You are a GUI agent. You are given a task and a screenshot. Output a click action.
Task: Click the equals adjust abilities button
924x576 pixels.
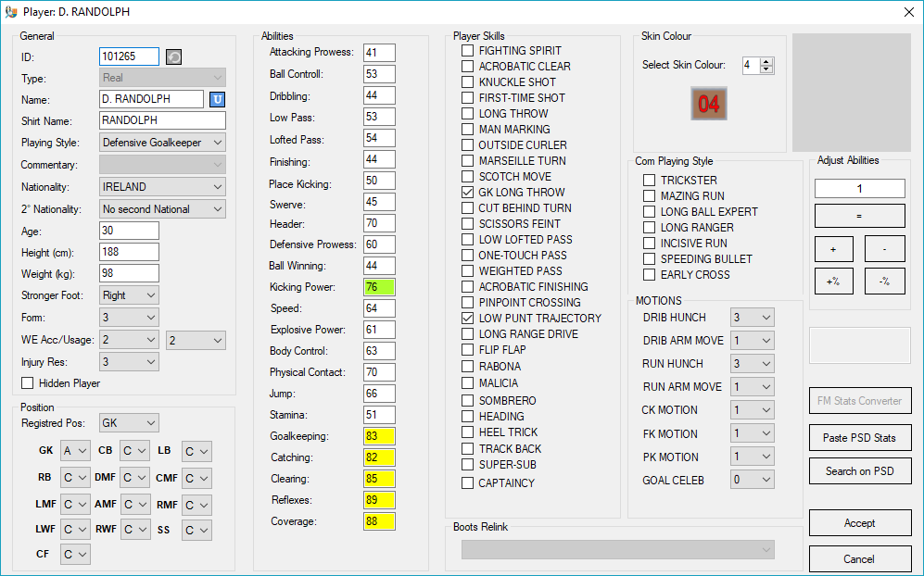coord(859,216)
